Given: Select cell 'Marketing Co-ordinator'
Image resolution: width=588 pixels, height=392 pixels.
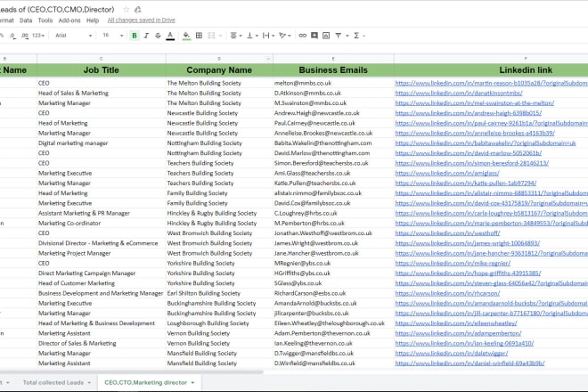Looking at the screenshot, I should pyautogui.click(x=102, y=224).
